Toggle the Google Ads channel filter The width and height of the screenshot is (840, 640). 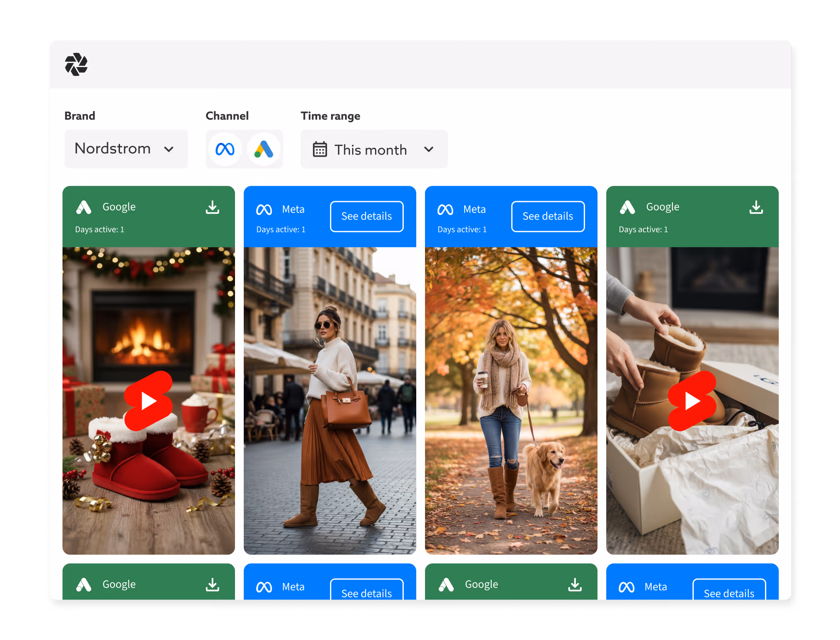[x=264, y=149]
